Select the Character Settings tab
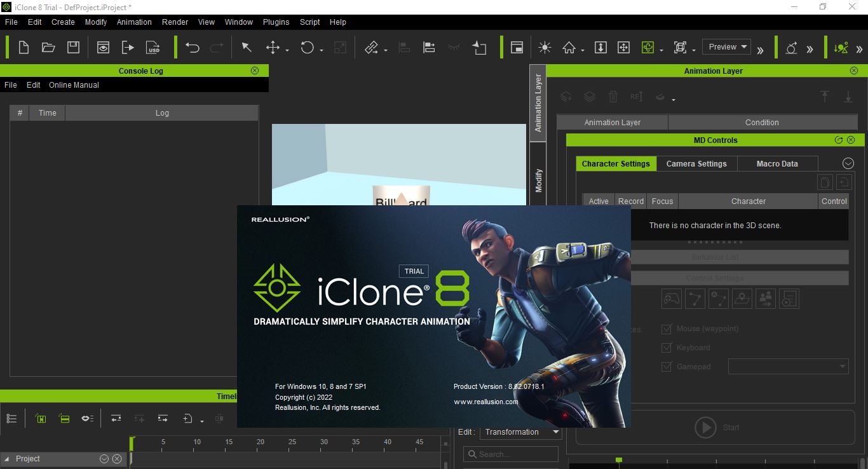868x469 pixels. 616,163
